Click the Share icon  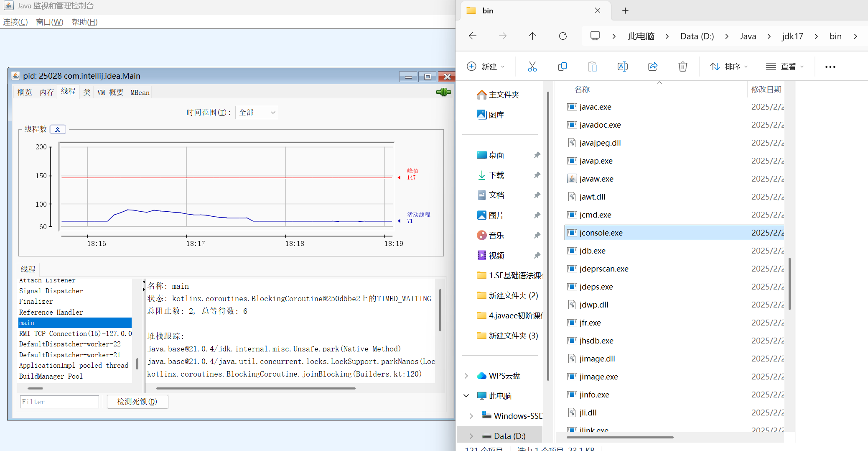coord(653,67)
